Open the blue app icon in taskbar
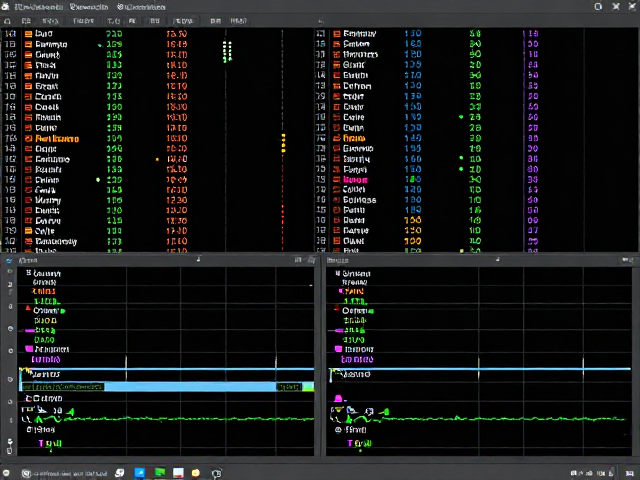Viewport: 640px width, 480px height. (140, 473)
